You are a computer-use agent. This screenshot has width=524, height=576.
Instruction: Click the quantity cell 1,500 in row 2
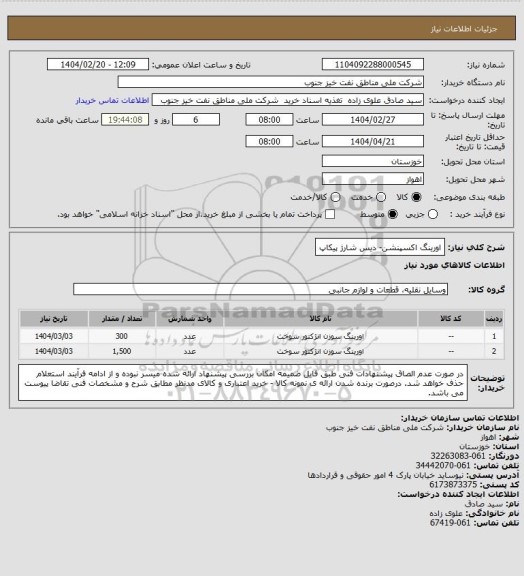(x=122, y=352)
